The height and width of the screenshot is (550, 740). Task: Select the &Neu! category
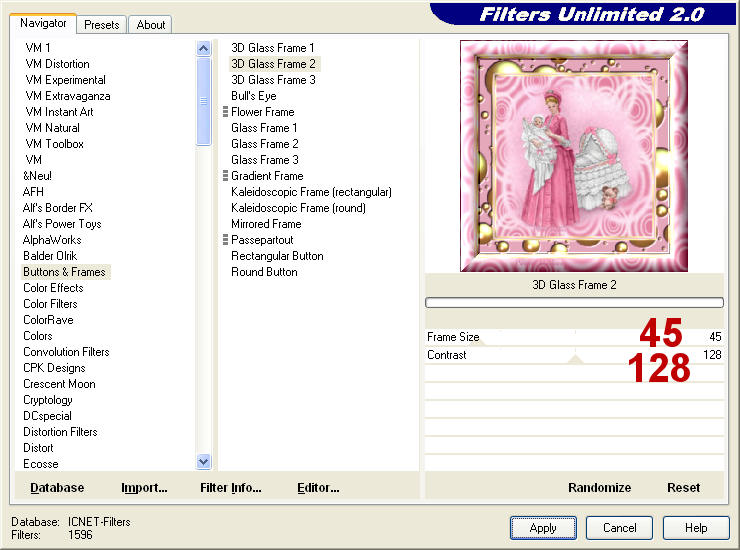click(37, 176)
